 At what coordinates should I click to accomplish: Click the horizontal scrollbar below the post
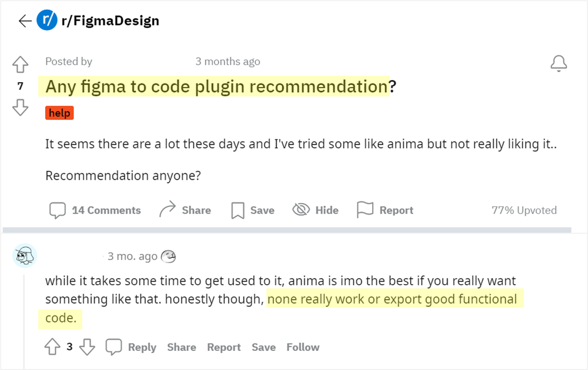(287, 229)
